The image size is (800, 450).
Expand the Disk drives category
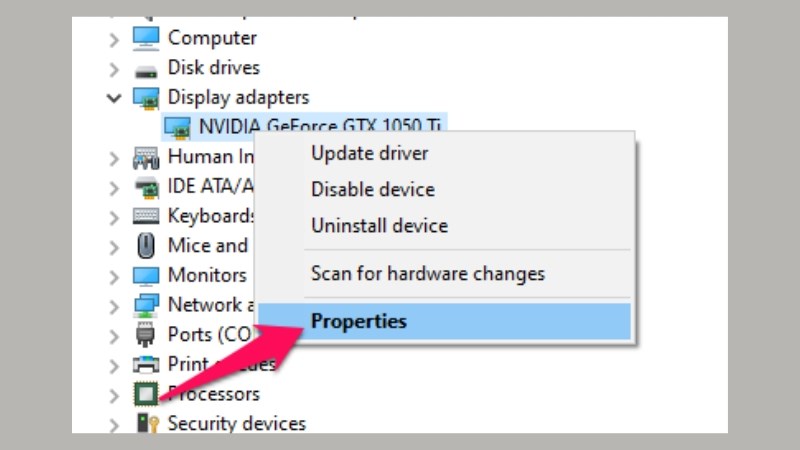114,69
